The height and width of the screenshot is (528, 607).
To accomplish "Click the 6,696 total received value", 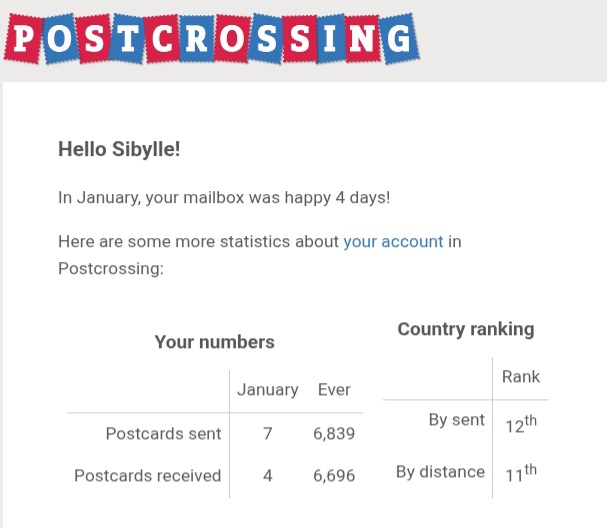I will coord(334,476).
